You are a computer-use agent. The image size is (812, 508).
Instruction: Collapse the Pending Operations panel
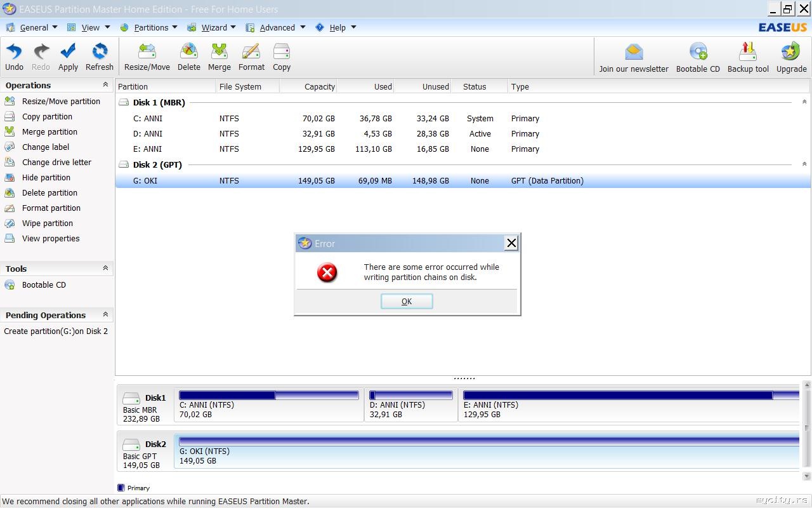click(x=105, y=315)
